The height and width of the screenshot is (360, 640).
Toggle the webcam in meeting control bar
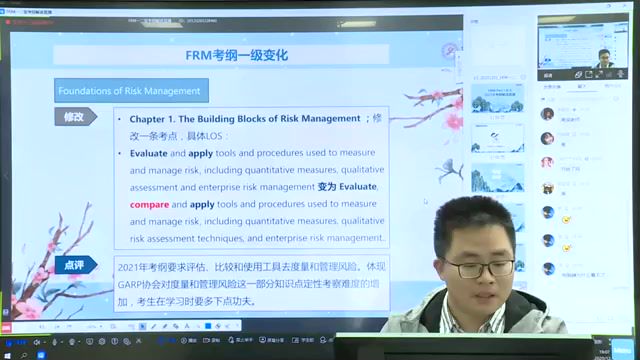pyautogui.click(x=71, y=342)
